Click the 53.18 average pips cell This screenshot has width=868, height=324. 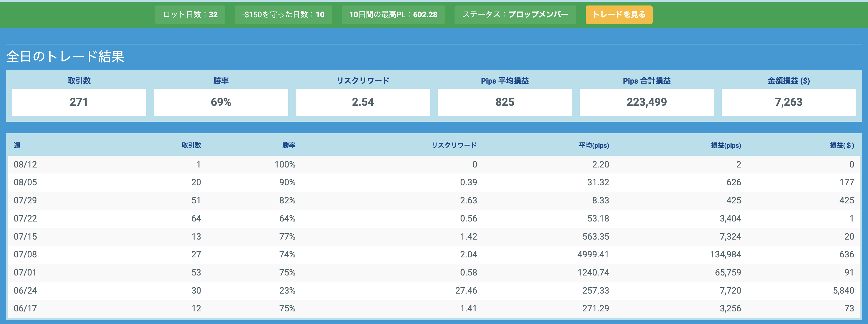point(598,218)
